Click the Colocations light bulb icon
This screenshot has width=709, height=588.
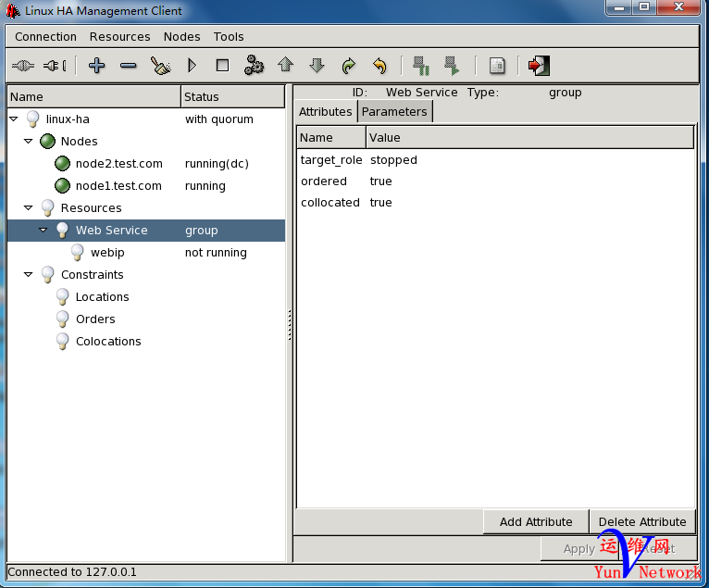pos(62,341)
